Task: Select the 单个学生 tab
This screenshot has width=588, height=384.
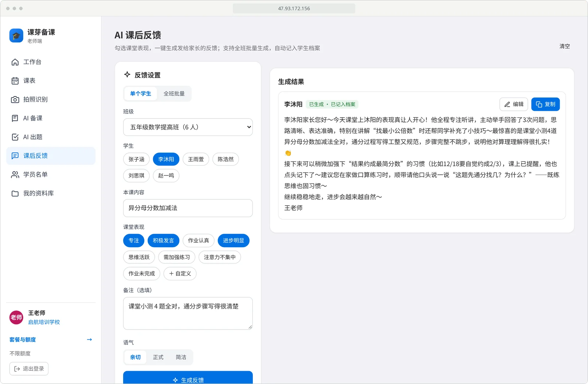Action: click(x=140, y=94)
